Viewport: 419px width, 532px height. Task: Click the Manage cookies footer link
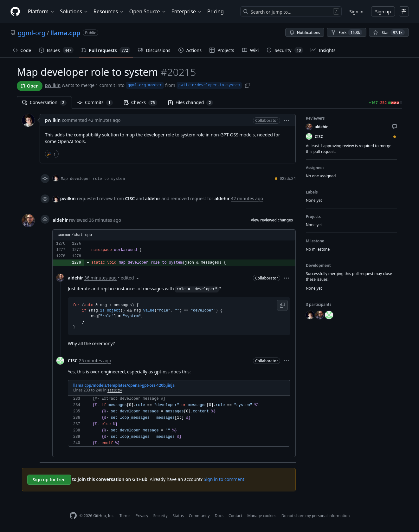point(262,516)
